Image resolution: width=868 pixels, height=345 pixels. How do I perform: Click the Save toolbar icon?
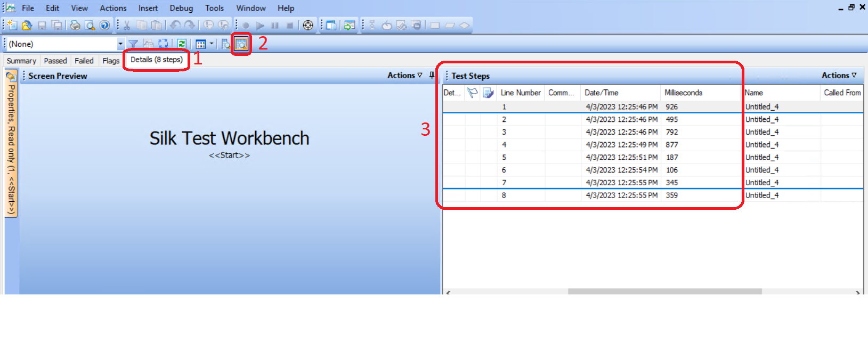42,25
